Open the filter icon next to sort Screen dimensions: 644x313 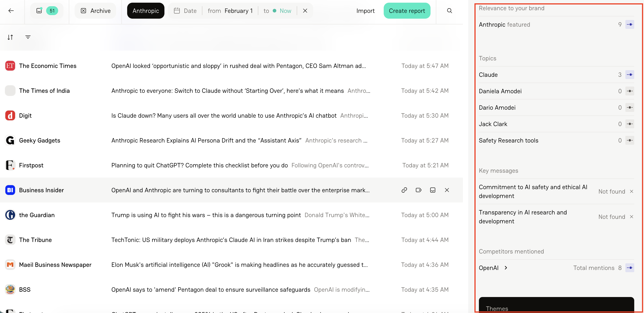[28, 37]
